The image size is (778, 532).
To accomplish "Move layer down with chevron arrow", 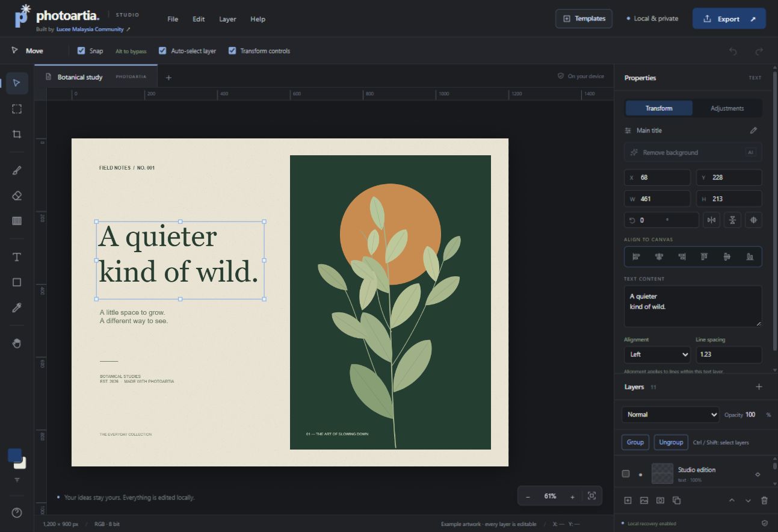I will 748,500.
